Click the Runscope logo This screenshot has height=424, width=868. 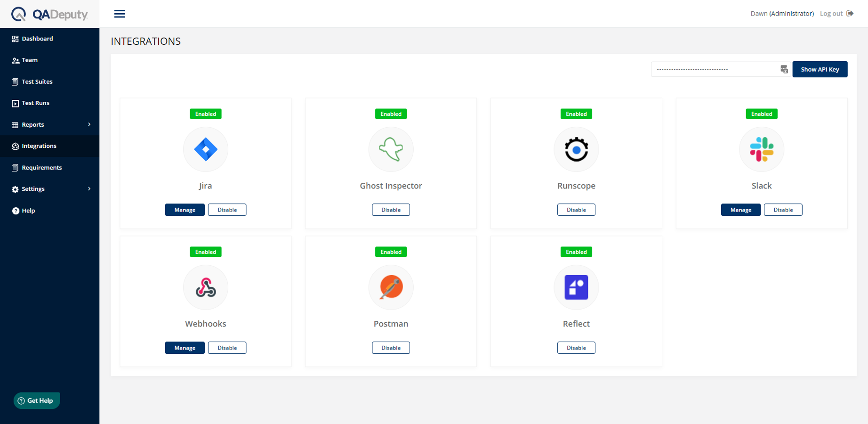coord(576,149)
